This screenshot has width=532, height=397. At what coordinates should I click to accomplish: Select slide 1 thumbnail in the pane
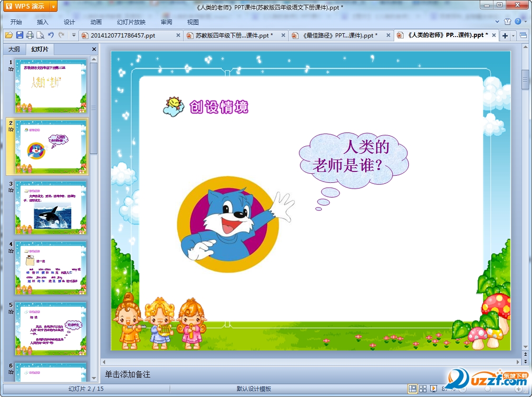(51, 86)
